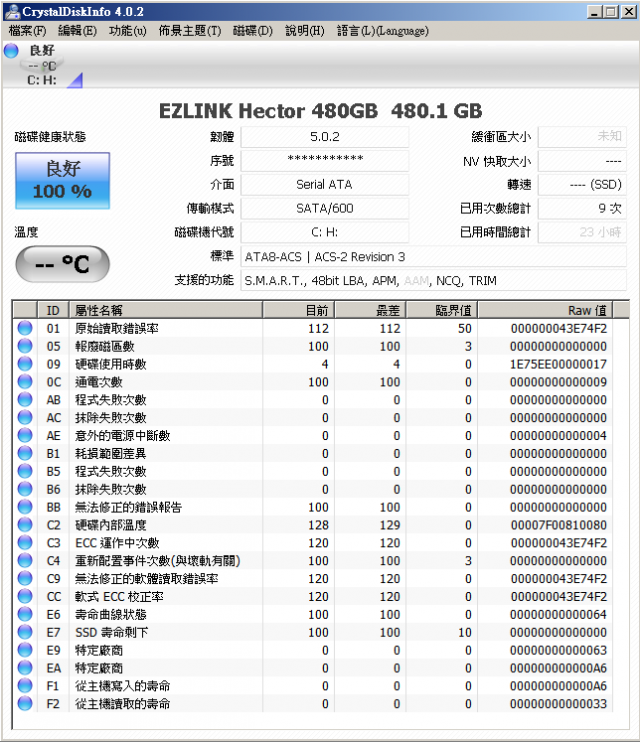Click the status orb for attribute B1

coord(25,453)
